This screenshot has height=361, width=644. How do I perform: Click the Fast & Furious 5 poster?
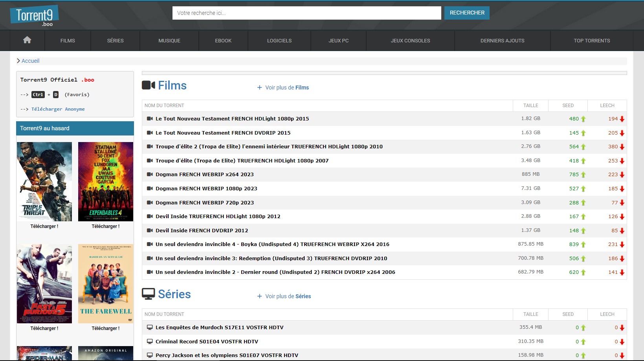[44, 284]
